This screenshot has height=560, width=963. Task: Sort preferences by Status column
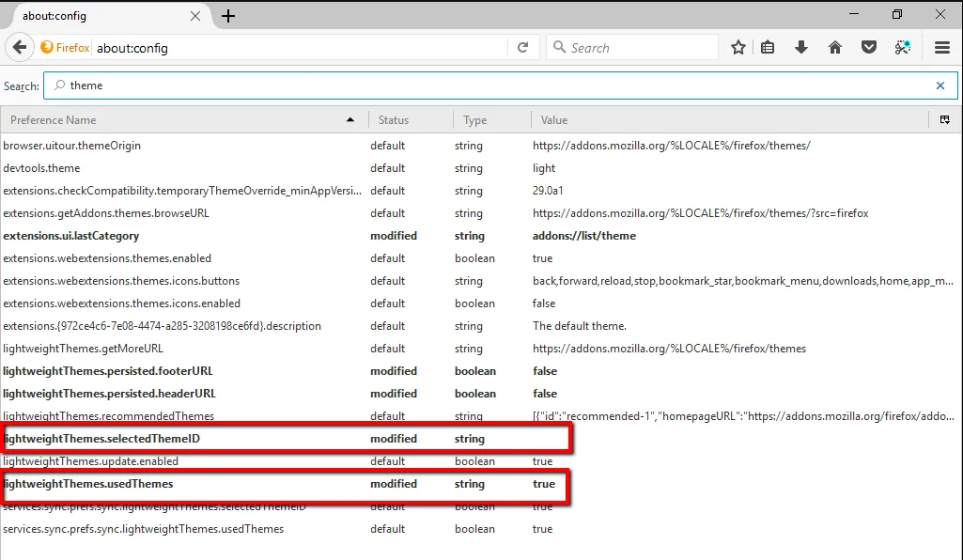(x=410, y=120)
